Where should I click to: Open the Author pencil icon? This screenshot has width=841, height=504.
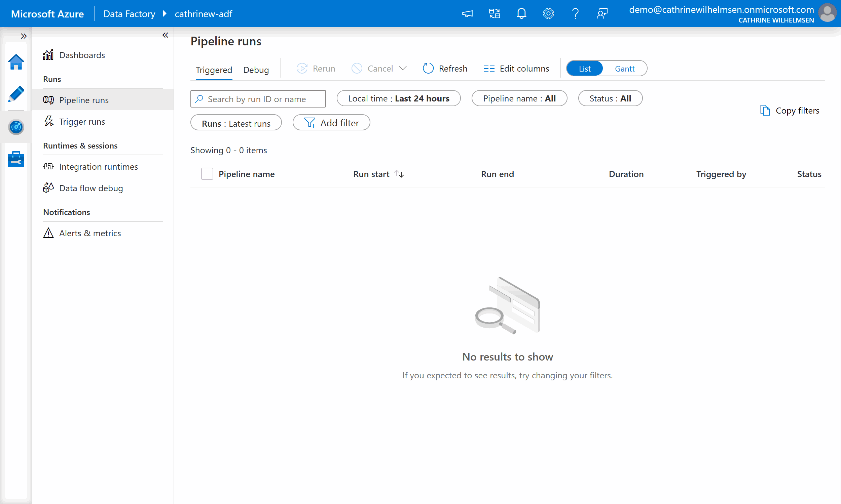click(x=15, y=94)
